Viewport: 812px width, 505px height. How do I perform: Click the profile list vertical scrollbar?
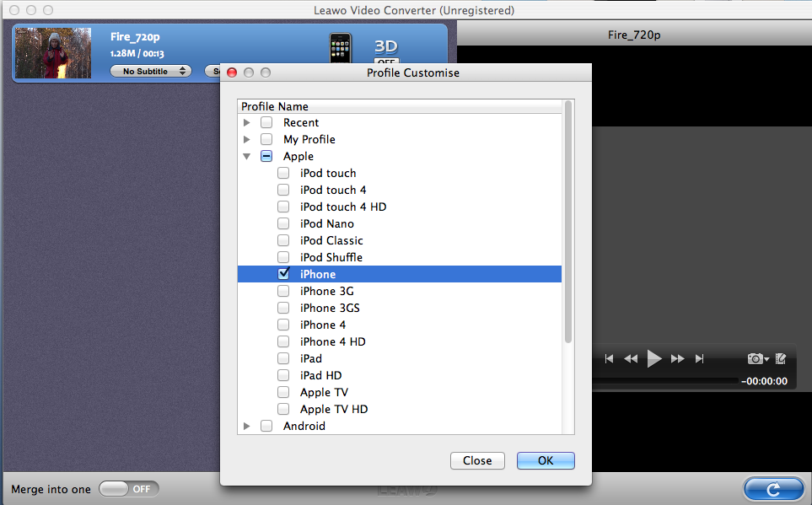point(568,222)
